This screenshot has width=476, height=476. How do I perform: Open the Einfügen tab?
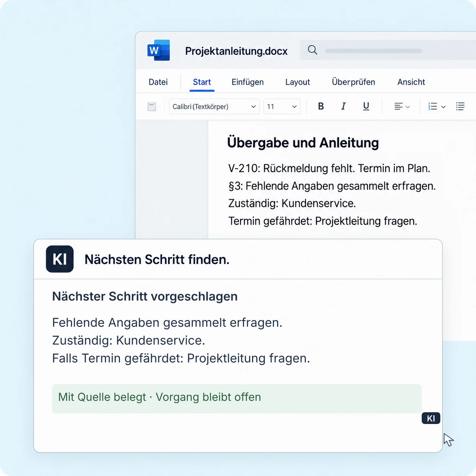coord(247,82)
